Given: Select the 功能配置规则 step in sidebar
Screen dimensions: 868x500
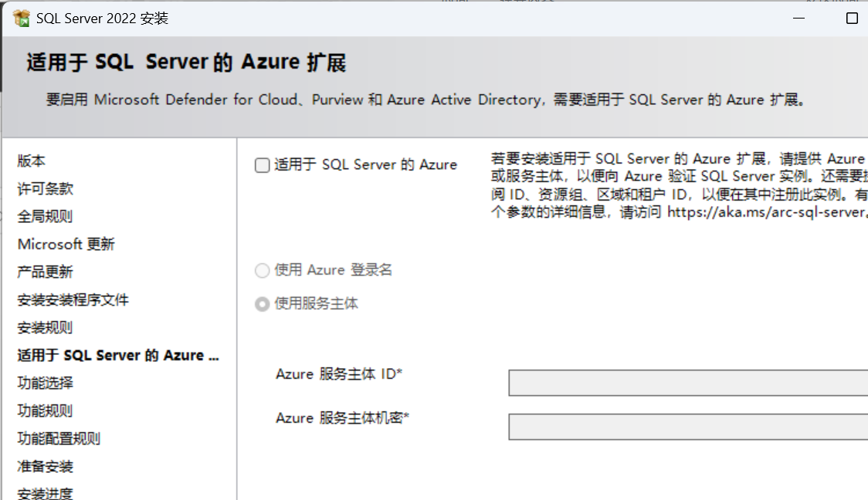Looking at the screenshot, I should tap(59, 438).
